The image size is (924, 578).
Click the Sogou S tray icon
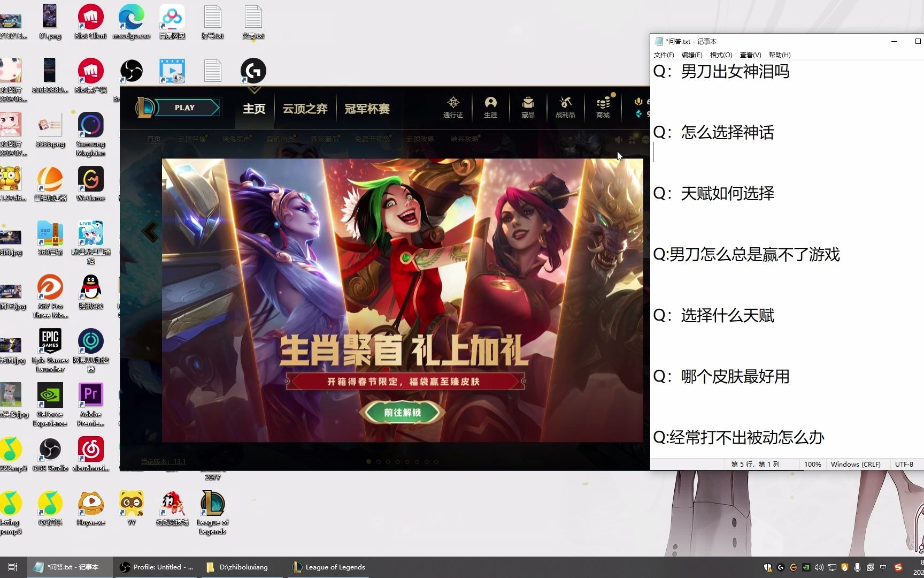tap(898, 567)
